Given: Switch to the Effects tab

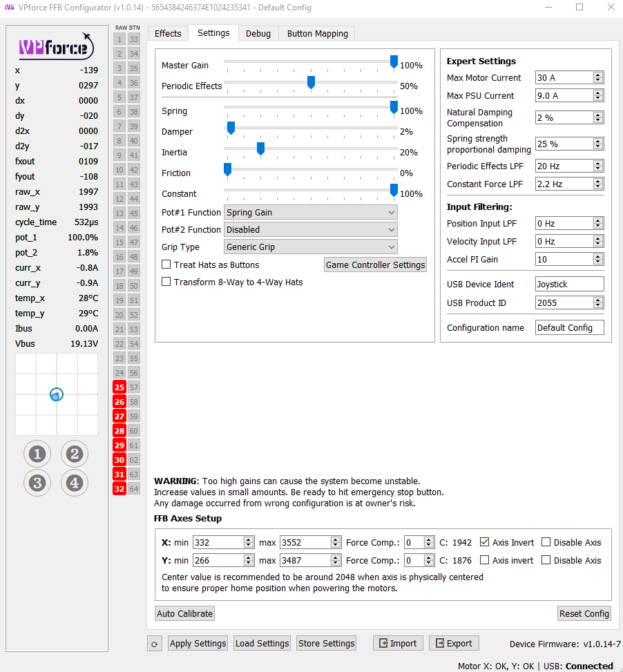Looking at the screenshot, I should pos(168,33).
